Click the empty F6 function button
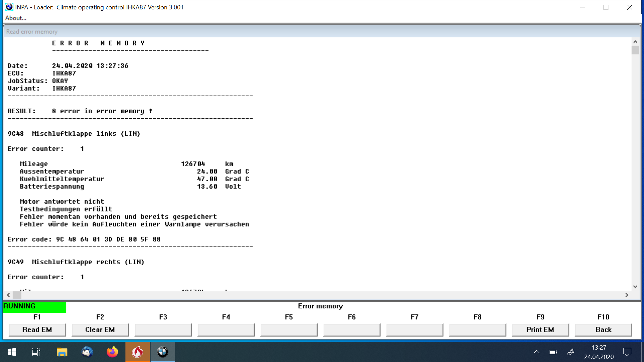644x362 pixels. [352, 330]
